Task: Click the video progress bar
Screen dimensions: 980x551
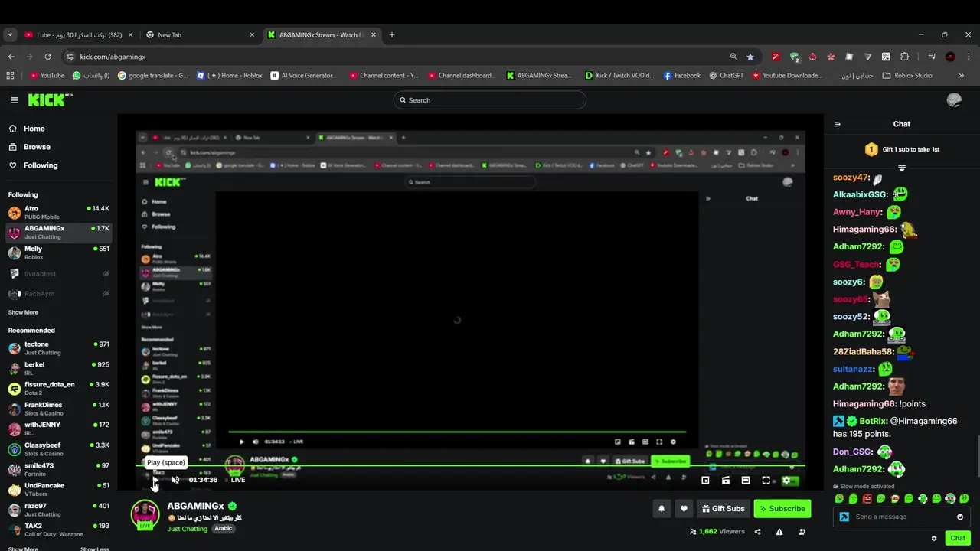Action: 471,465
